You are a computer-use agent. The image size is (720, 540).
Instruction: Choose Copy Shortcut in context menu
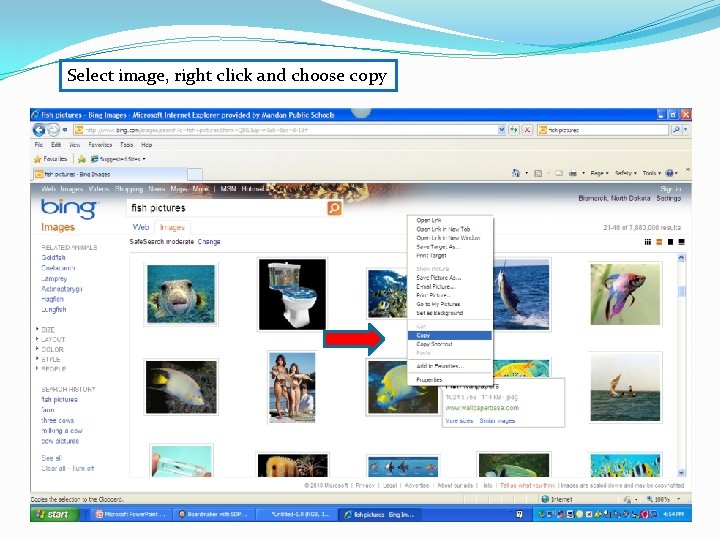tap(450, 344)
